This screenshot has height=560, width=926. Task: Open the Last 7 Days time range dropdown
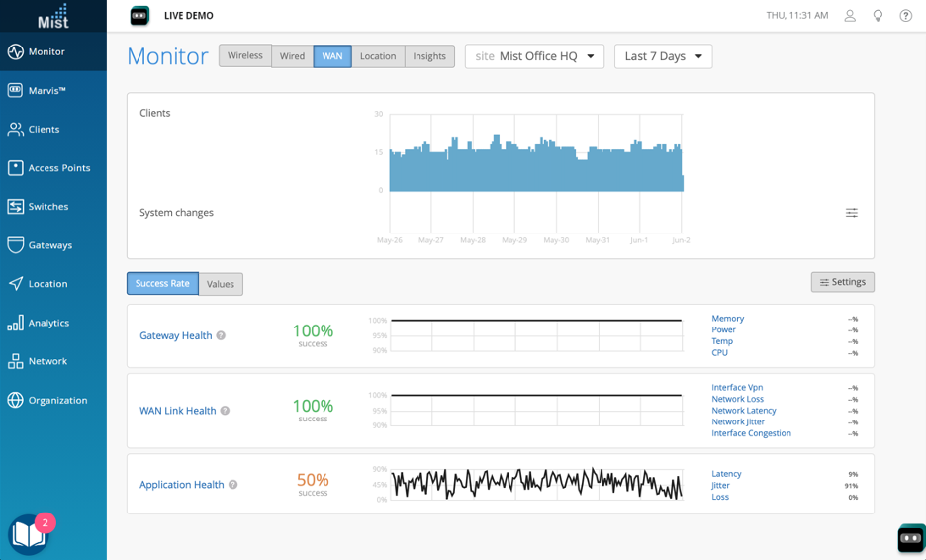tap(663, 56)
